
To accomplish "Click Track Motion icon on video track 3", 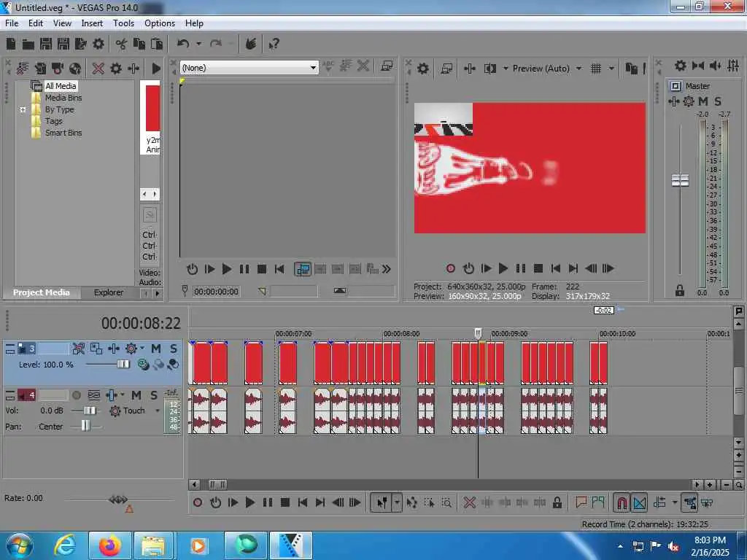I will [x=96, y=349].
